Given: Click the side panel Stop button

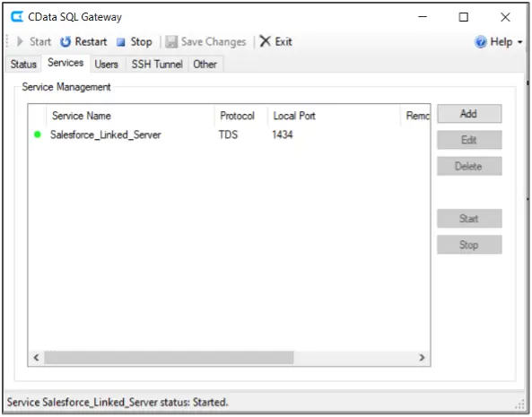Looking at the screenshot, I should click(x=469, y=245).
